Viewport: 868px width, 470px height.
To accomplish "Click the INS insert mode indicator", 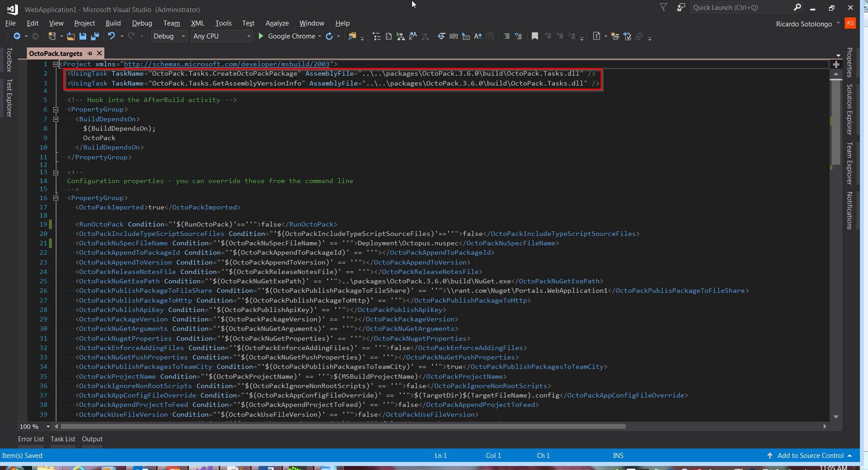I will click(618, 455).
